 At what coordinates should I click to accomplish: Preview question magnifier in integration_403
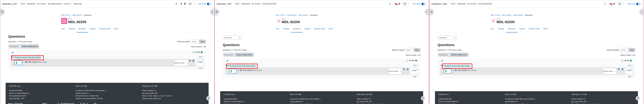pos(190,61)
